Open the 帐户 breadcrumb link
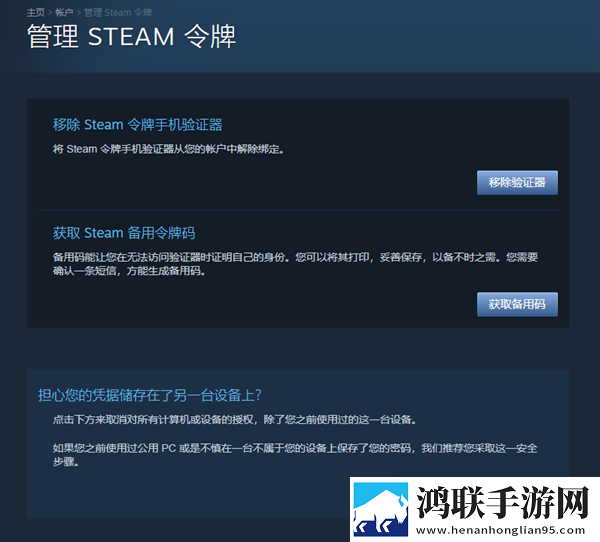This screenshot has height=542, width=600. point(64,13)
